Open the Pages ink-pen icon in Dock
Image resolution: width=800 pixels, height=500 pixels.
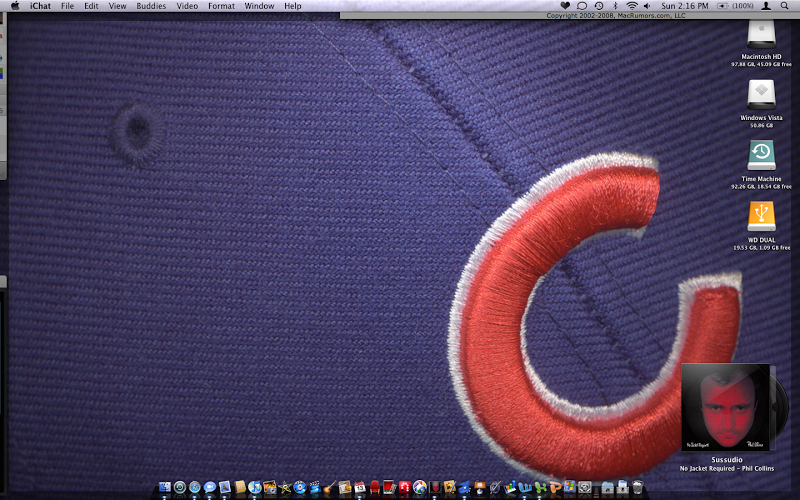click(x=495, y=487)
